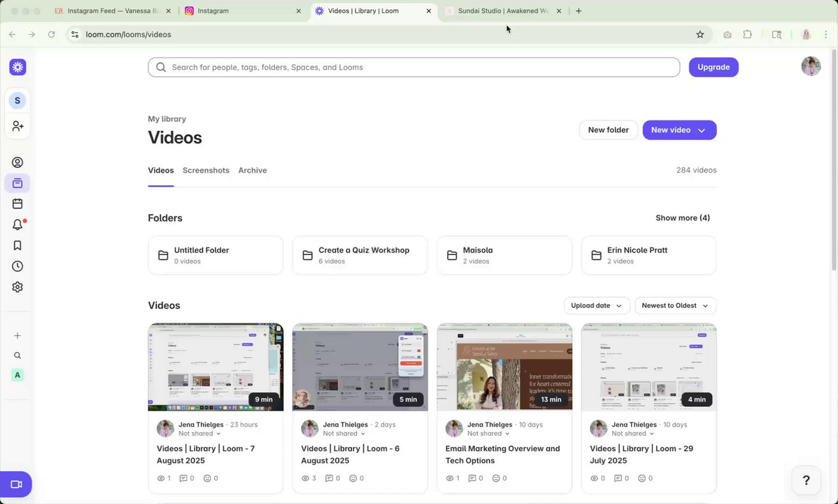Open the Create a Quiz Workshop folder
This screenshot has height=504, width=838.
coord(360,255)
